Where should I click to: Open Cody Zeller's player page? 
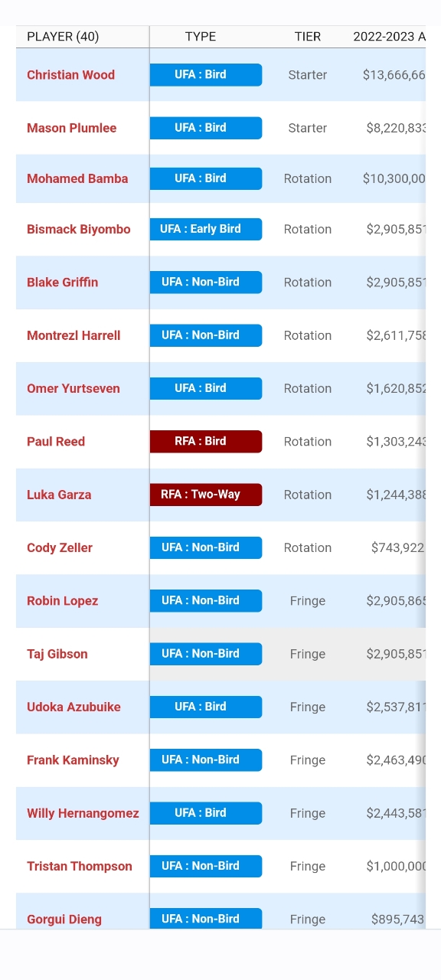(x=60, y=547)
